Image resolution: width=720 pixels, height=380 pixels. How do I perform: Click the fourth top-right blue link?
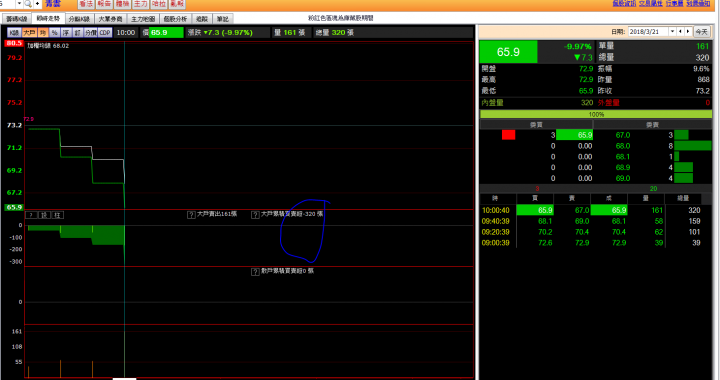pos(698,3)
